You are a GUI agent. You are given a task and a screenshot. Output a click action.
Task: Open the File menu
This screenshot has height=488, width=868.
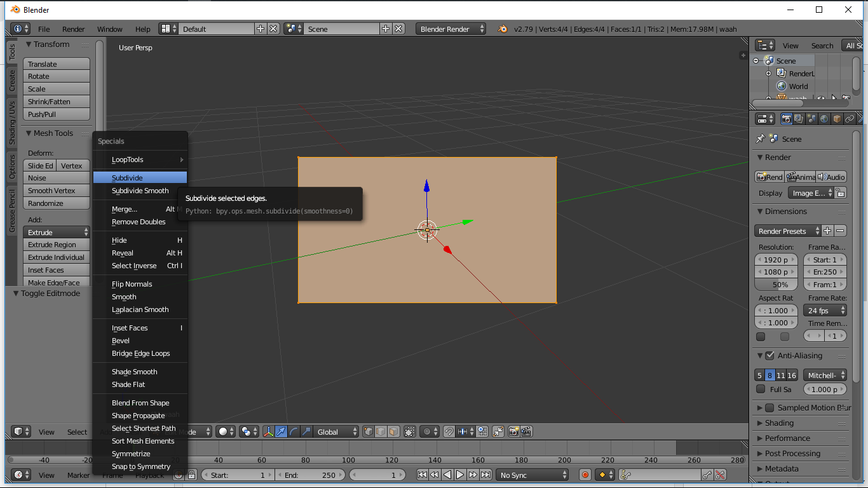coord(44,29)
